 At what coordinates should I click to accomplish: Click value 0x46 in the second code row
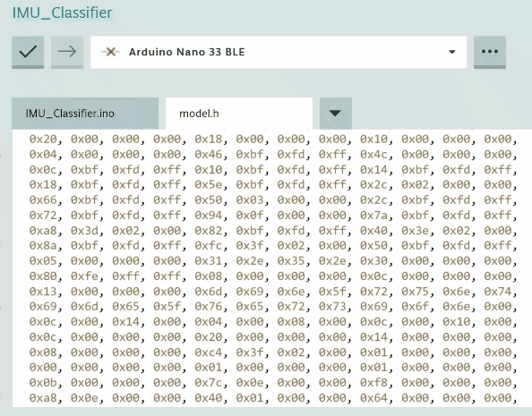click(x=209, y=154)
